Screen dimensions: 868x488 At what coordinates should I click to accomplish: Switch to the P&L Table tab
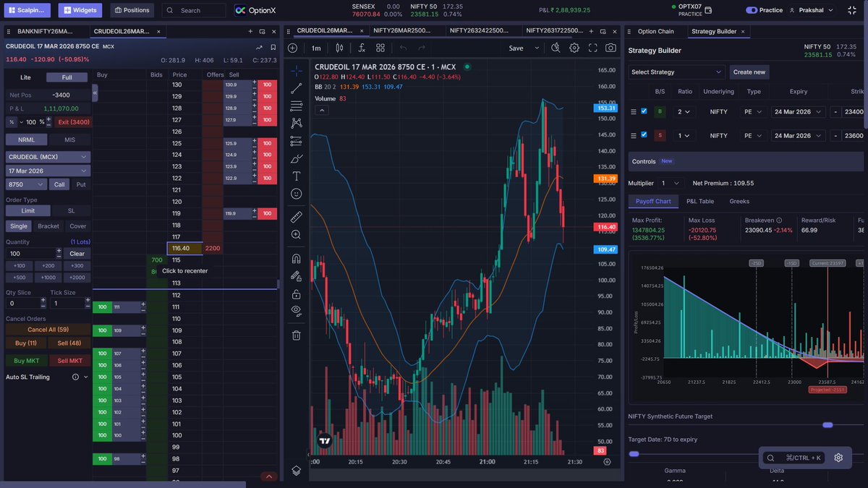[700, 201]
